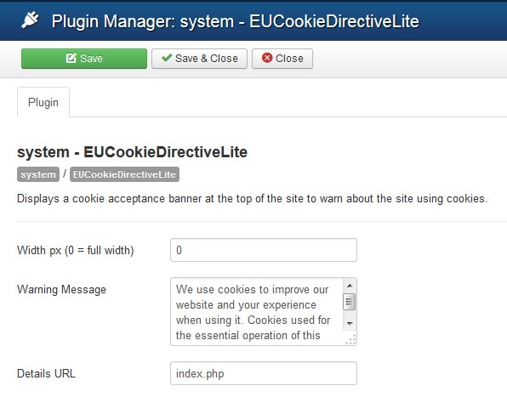Click the green checkmark icon beside Save & Close
This screenshot has height=420, width=507.
(167, 58)
